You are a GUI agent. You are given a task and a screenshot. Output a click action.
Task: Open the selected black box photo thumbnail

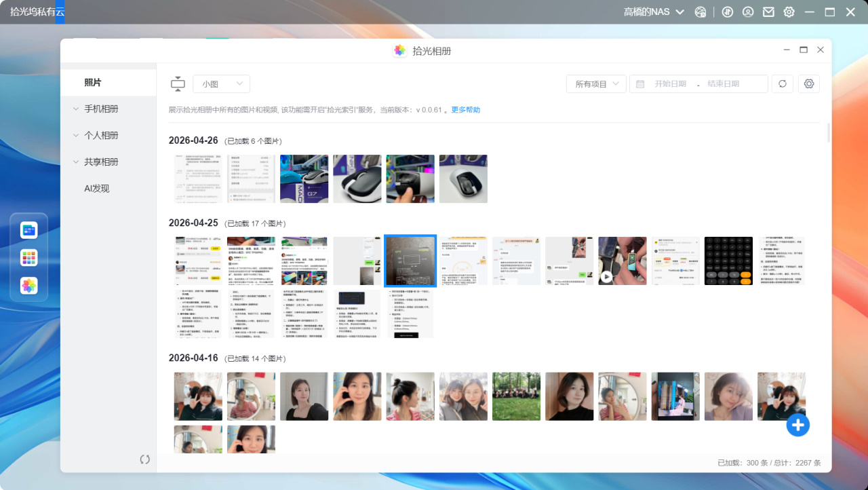(x=410, y=261)
